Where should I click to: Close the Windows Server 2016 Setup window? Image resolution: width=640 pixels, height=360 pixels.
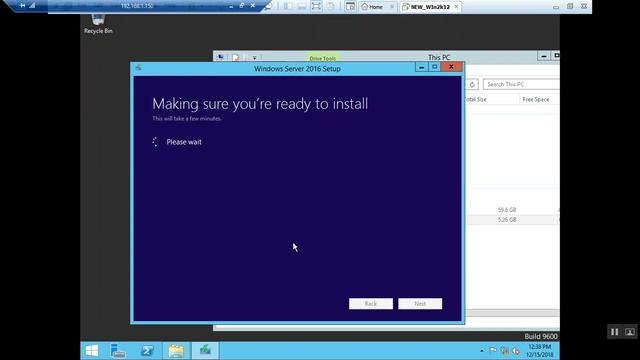[x=451, y=67]
